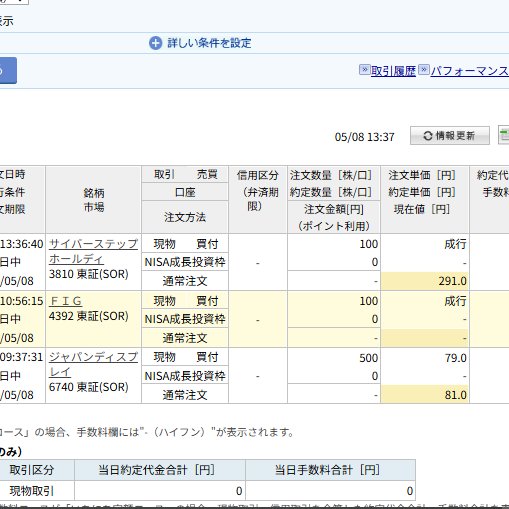Click the 情報更新 refresh button
509x509 pixels.
pos(450,136)
